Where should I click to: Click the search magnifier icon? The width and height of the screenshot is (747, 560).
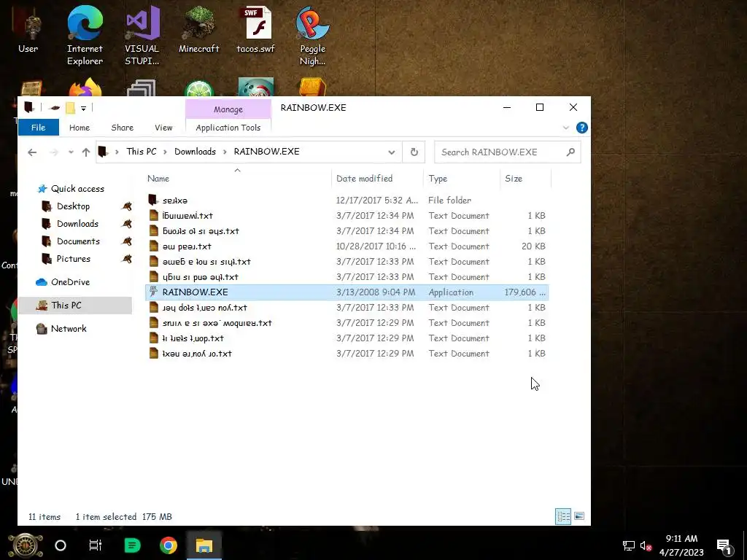tap(570, 152)
